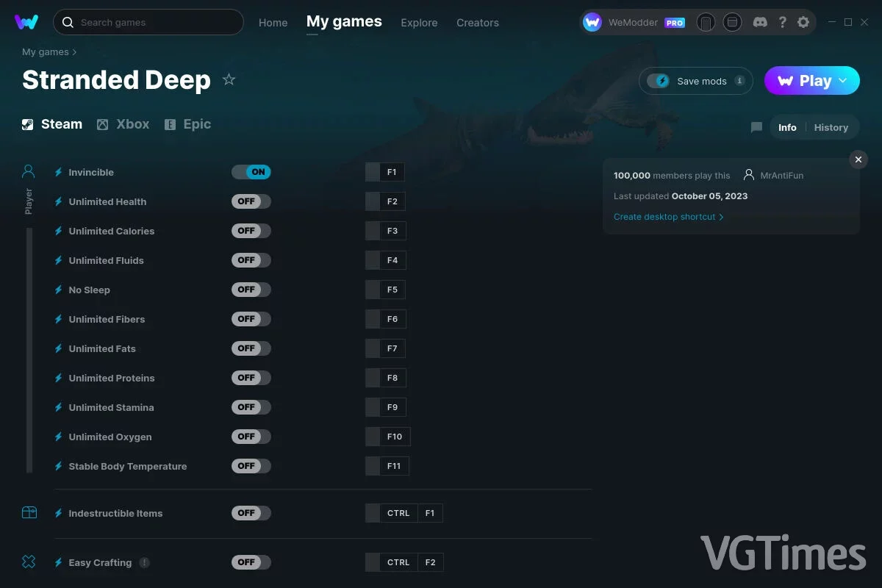Click the lightning icon beside Unlimited Health
The height and width of the screenshot is (588, 882).
point(59,201)
